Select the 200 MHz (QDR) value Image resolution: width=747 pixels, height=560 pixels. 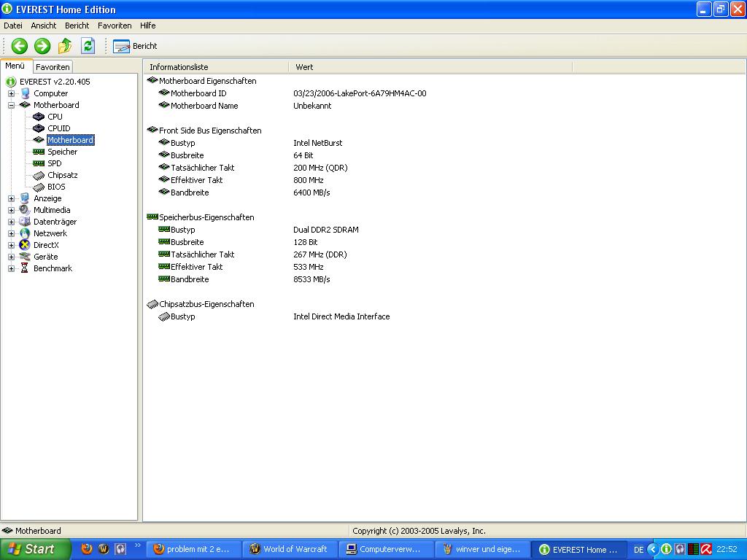coord(320,168)
